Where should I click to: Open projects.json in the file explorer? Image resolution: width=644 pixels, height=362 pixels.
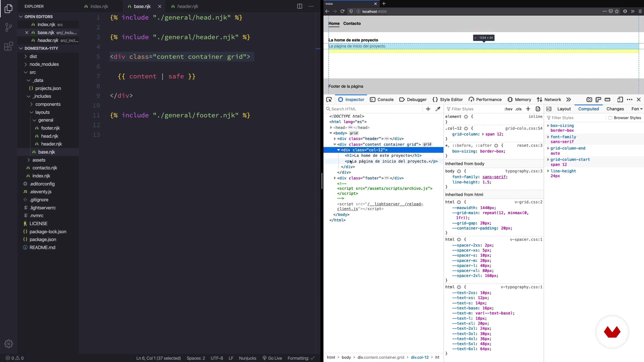[48, 88]
